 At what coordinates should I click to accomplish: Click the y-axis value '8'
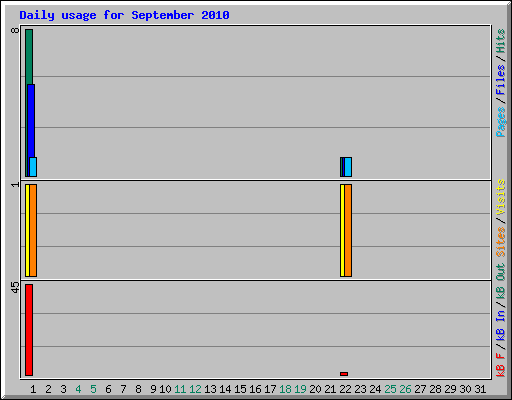click(15, 30)
